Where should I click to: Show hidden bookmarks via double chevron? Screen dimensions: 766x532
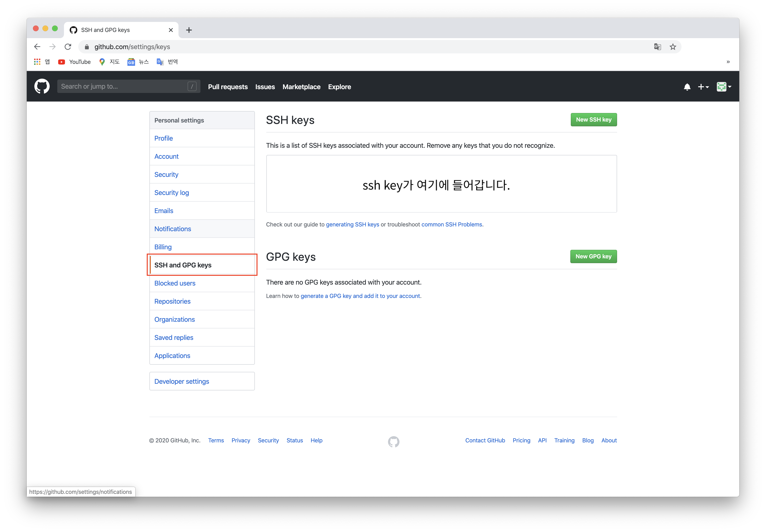click(x=728, y=62)
